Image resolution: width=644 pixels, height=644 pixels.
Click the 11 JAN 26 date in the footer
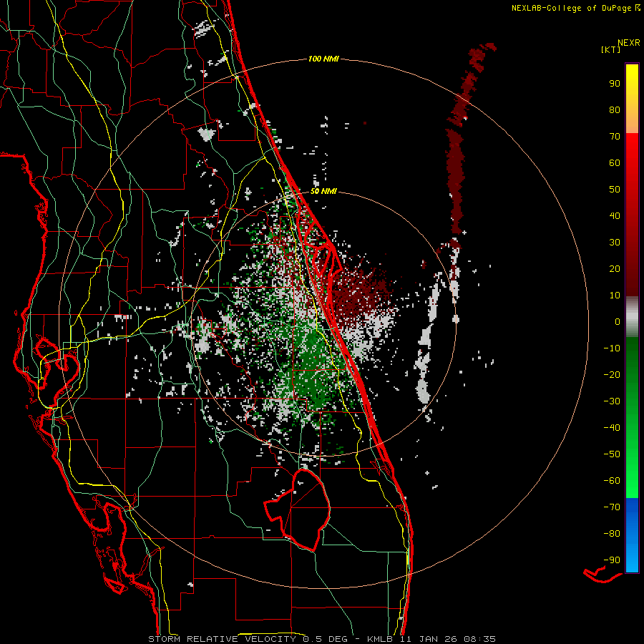click(429, 639)
